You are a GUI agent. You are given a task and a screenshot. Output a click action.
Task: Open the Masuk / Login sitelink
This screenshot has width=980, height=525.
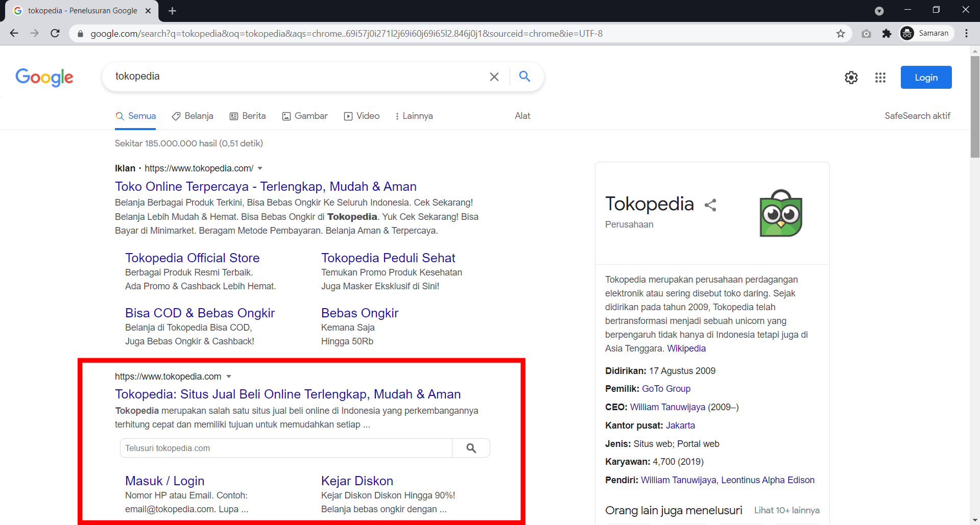click(x=164, y=481)
